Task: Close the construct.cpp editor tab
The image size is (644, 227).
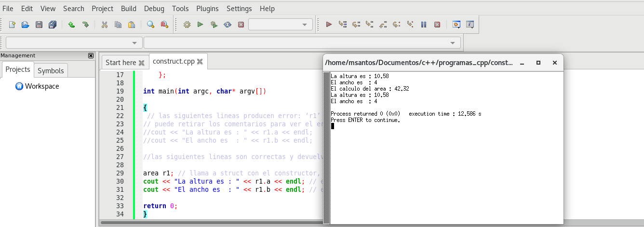Action: (x=200, y=62)
